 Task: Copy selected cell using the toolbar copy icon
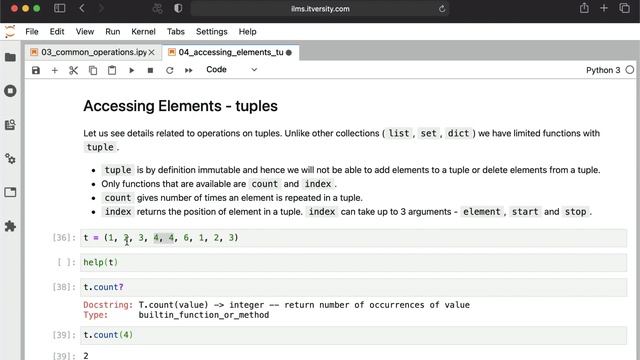click(x=93, y=70)
